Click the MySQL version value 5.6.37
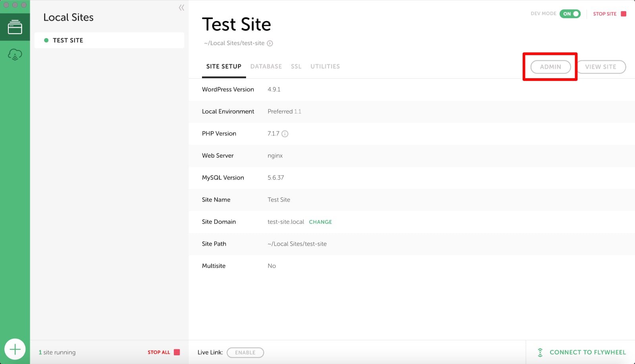Image resolution: width=635 pixels, height=364 pixels. tap(276, 177)
